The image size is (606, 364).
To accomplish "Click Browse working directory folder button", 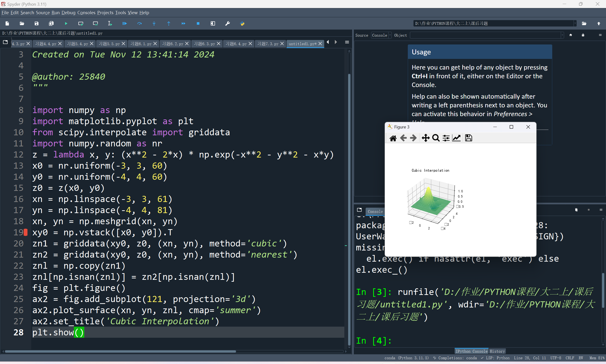I will click(x=584, y=24).
